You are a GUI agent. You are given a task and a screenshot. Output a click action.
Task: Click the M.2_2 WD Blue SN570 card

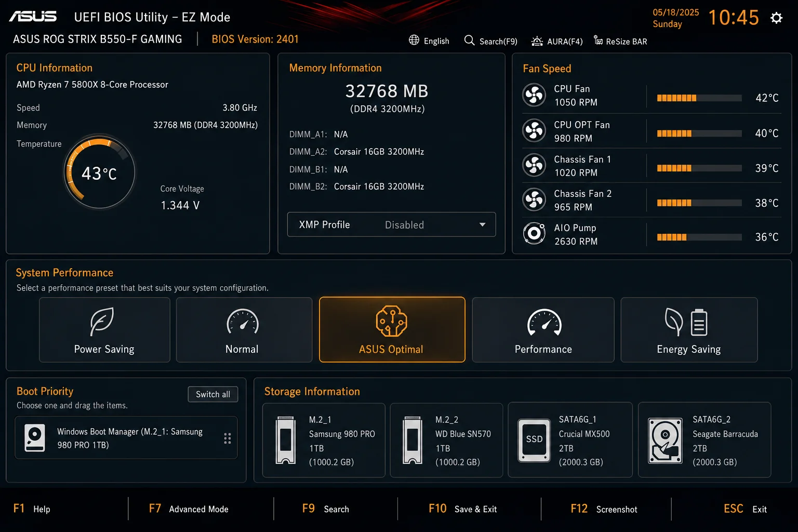[446, 440]
